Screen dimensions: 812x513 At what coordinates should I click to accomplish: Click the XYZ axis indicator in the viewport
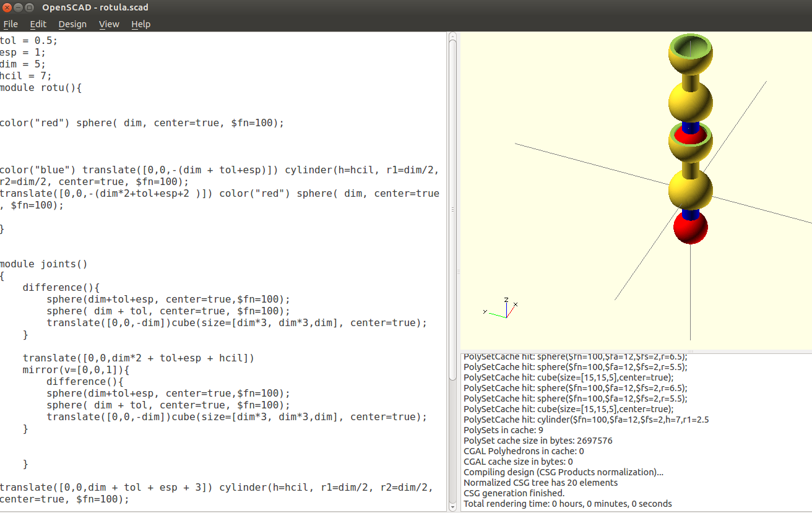pyautogui.click(x=501, y=308)
